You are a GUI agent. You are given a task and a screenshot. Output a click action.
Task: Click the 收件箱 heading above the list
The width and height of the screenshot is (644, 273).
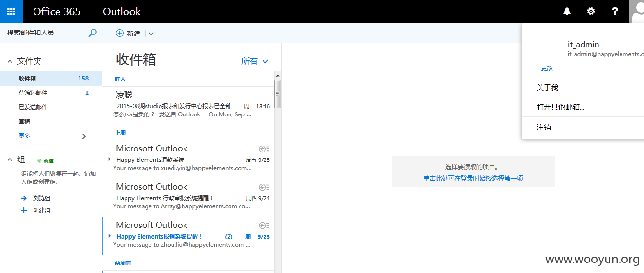pos(136,60)
